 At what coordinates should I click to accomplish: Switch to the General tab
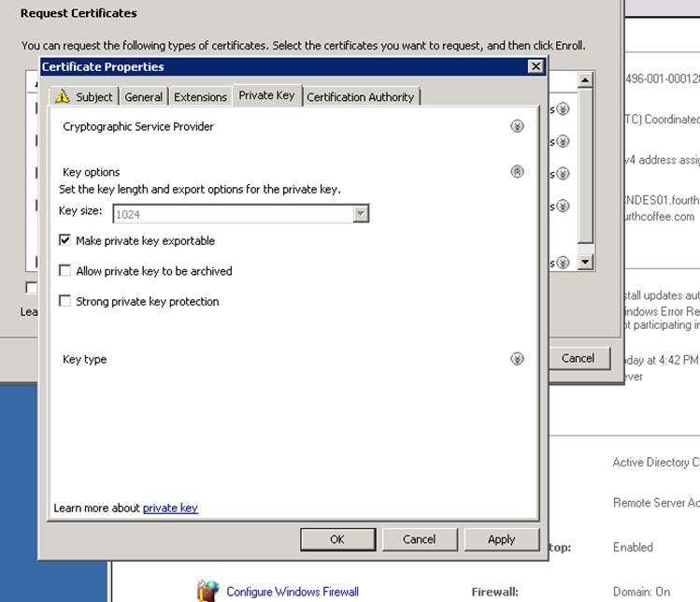click(x=144, y=97)
